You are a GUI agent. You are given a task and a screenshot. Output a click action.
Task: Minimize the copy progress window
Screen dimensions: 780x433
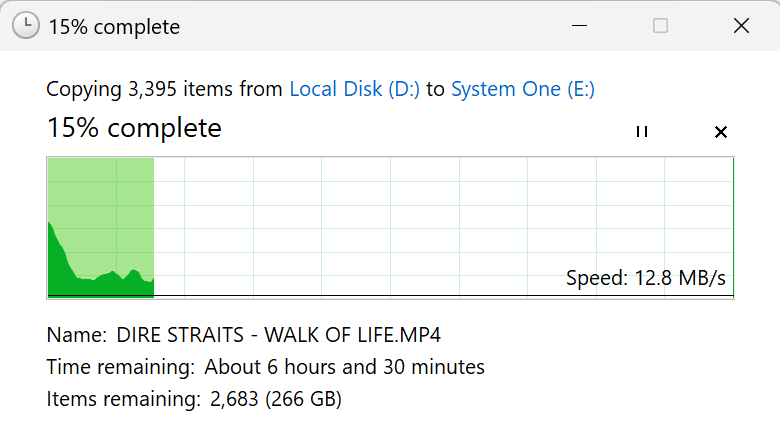(581, 26)
